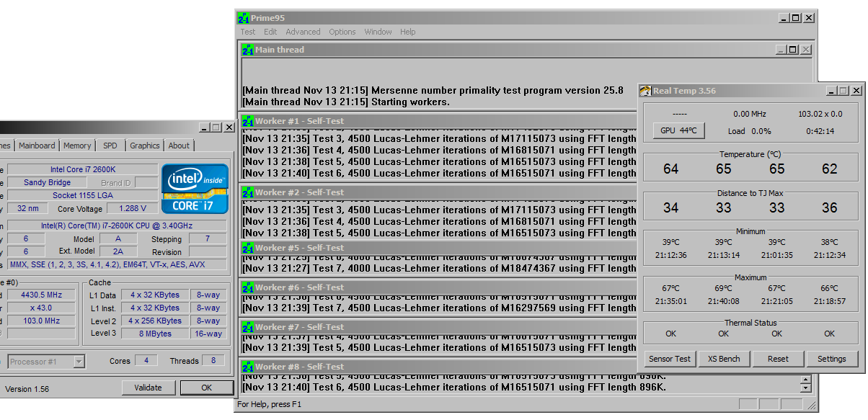The height and width of the screenshot is (420, 868).
Task: Switch to the Graphics tab
Action: pyautogui.click(x=144, y=146)
